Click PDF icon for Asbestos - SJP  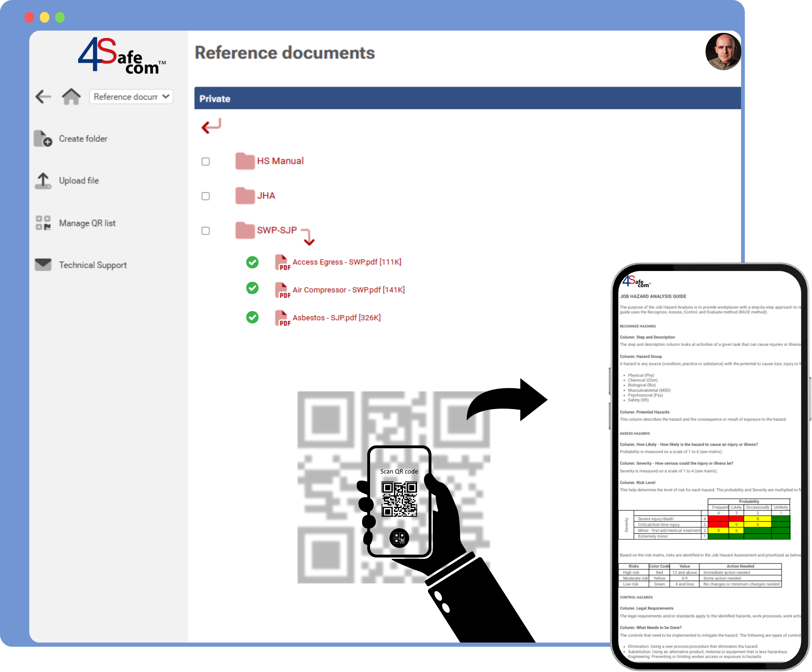pyautogui.click(x=282, y=318)
